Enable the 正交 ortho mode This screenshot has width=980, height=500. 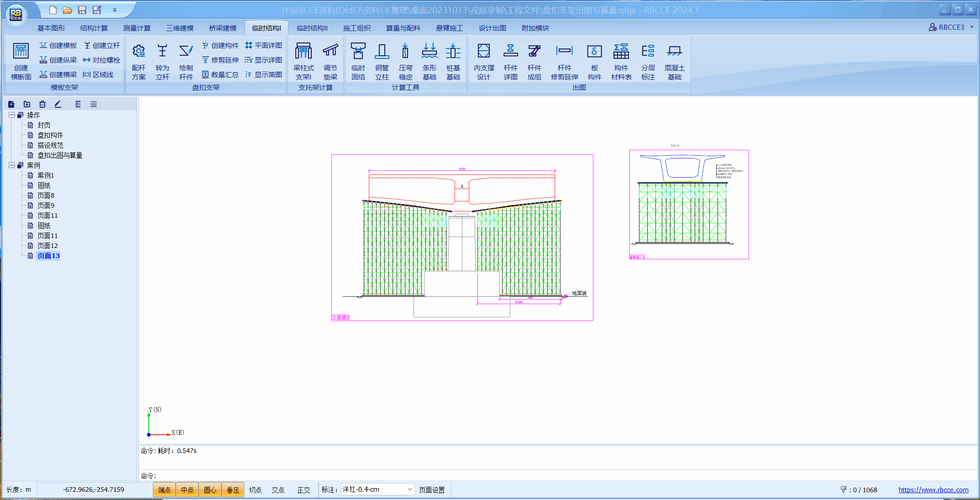(x=304, y=489)
